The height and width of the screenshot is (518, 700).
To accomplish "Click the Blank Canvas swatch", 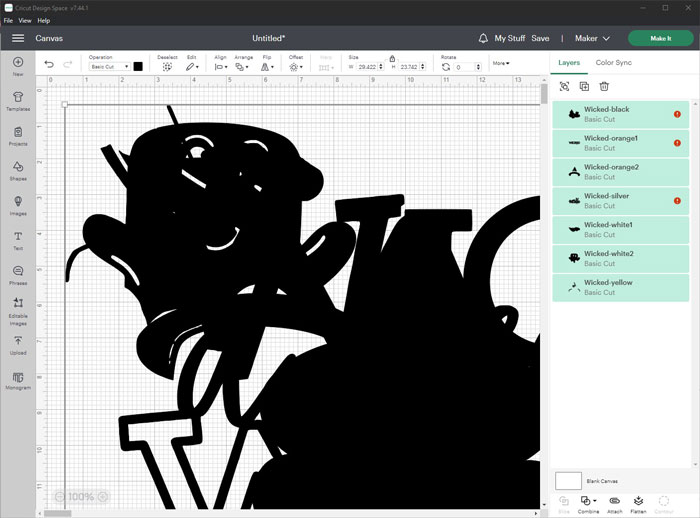I will tap(568, 481).
